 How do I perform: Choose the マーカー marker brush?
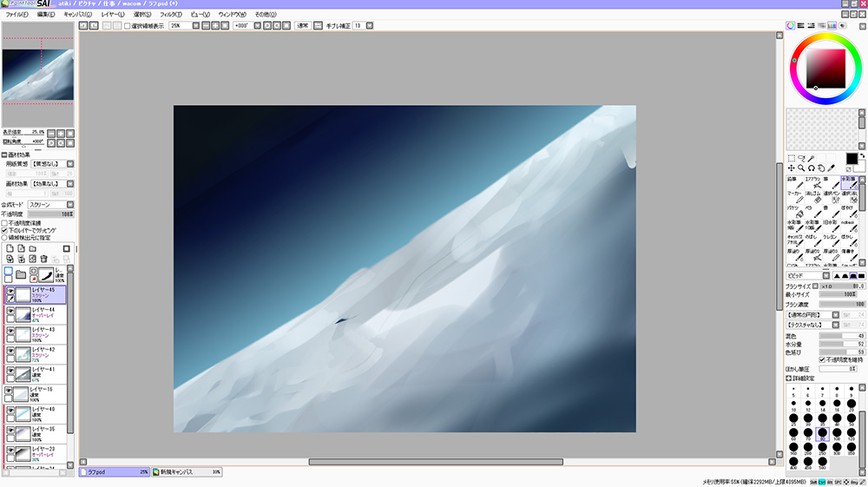tap(794, 197)
